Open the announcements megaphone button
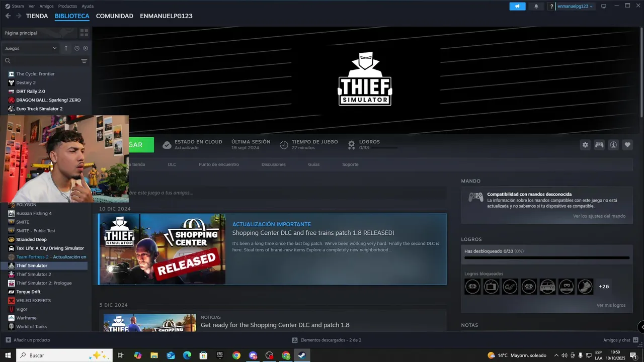 tap(517, 6)
